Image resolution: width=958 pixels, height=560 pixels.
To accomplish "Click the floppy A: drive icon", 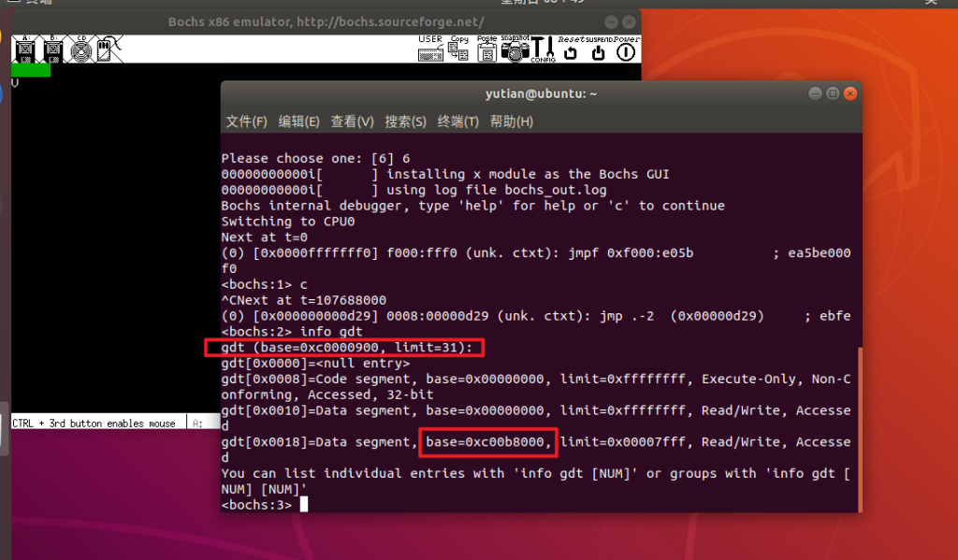I will pyautogui.click(x=23, y=48).
